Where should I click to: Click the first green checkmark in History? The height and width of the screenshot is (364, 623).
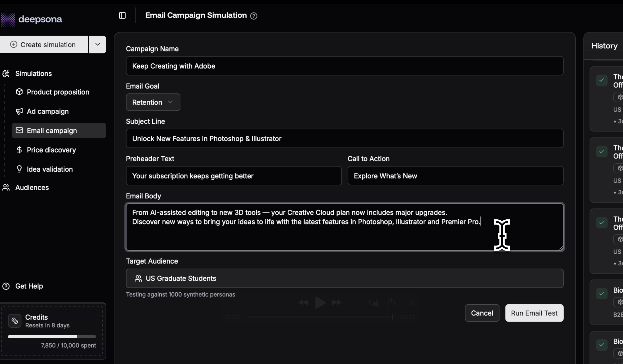602,80
